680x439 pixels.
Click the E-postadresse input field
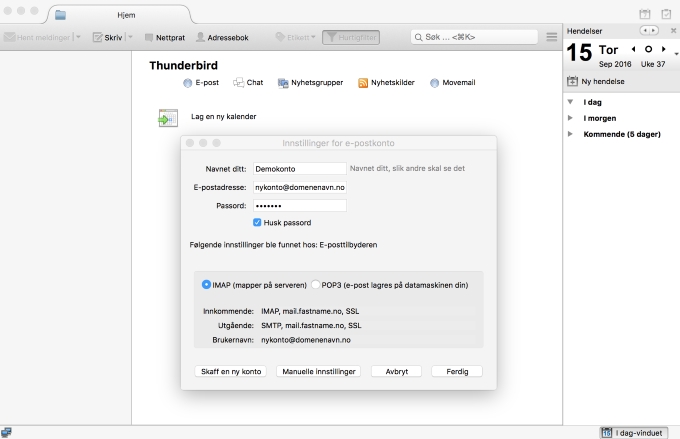pyautogui.click(x=300, y=187)
